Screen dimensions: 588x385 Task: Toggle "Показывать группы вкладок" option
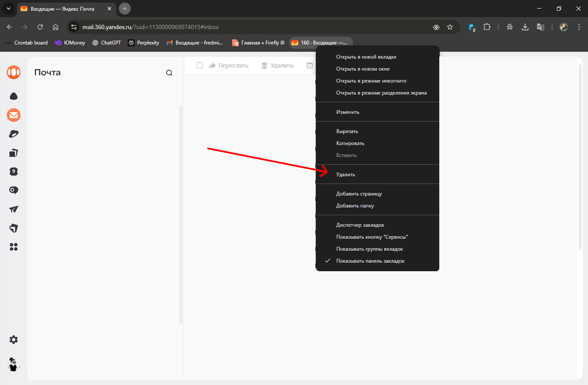[369, 249]
